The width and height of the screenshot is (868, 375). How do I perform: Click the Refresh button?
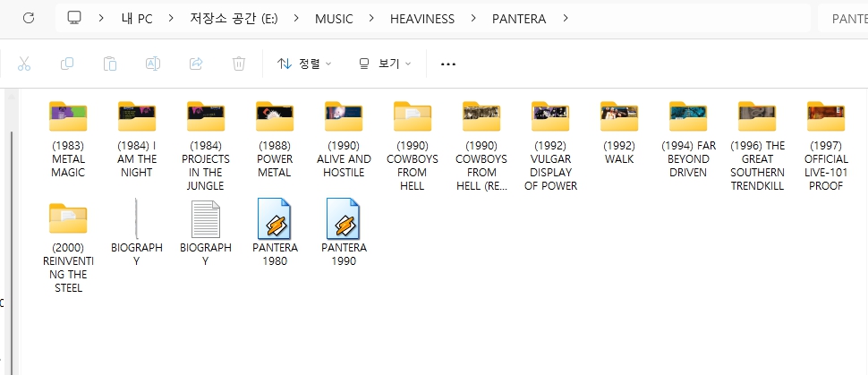tap(29, 18)
